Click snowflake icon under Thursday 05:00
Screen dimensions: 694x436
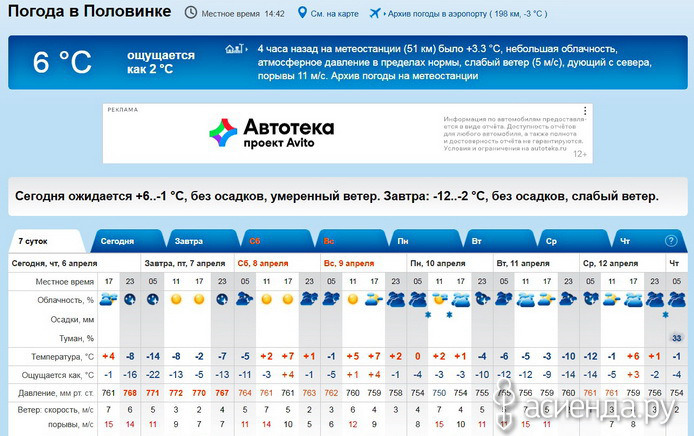point(665,315)
